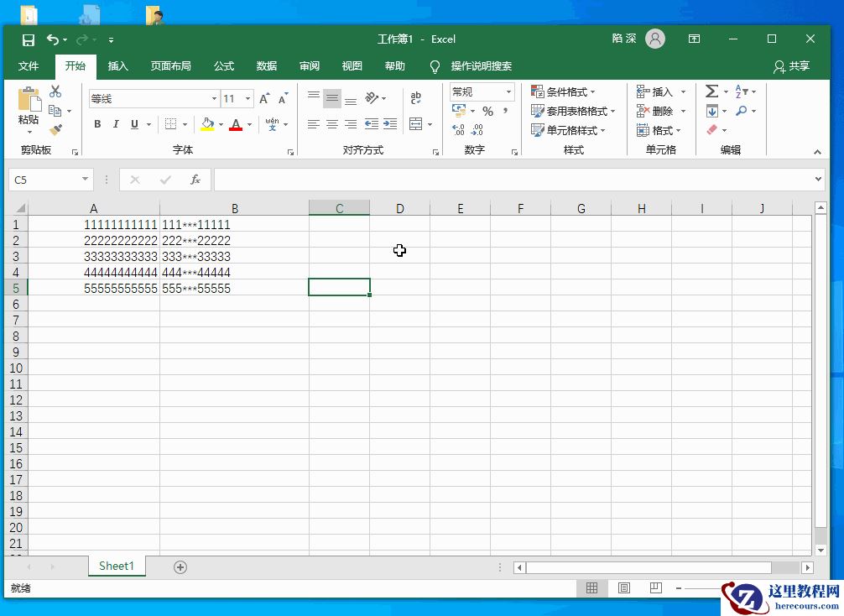Click the Format Painter brush icon
Image resolution: width=844 pixels, height=616 pixels.
pos(55,130)
